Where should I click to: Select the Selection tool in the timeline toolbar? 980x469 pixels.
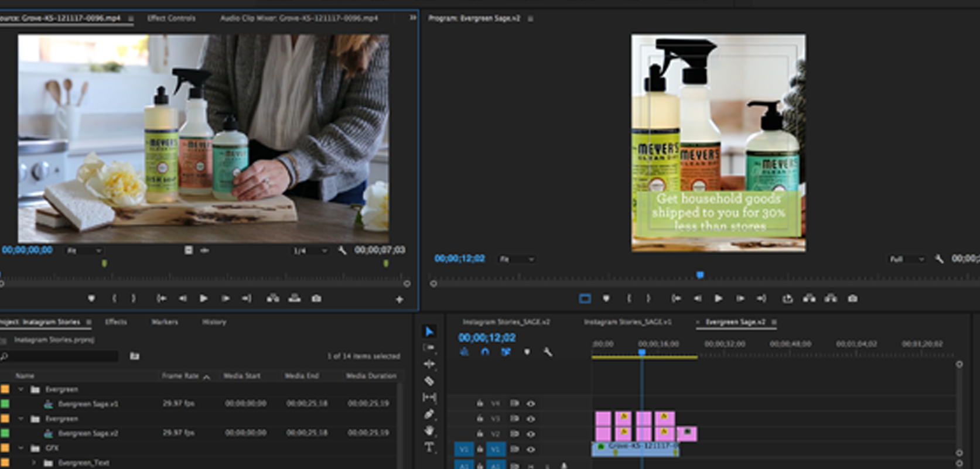pyautogui.click(x=429, y=331)
